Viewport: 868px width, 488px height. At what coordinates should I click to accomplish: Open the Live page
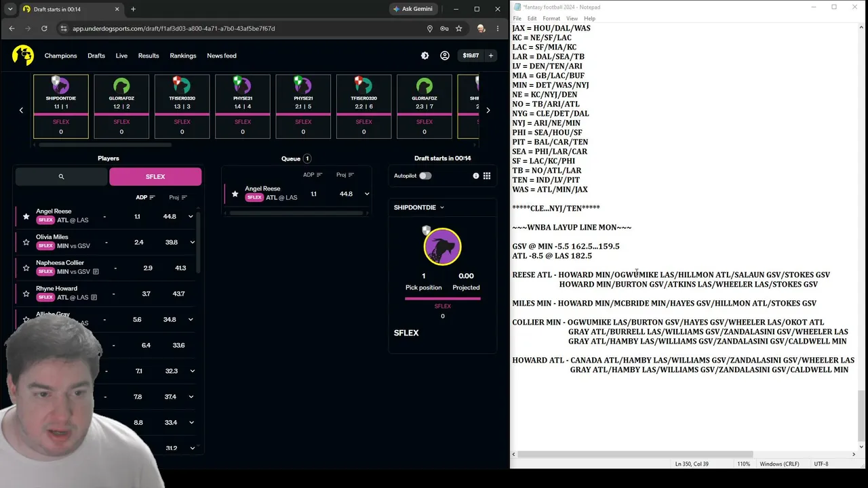pos(121,56)
